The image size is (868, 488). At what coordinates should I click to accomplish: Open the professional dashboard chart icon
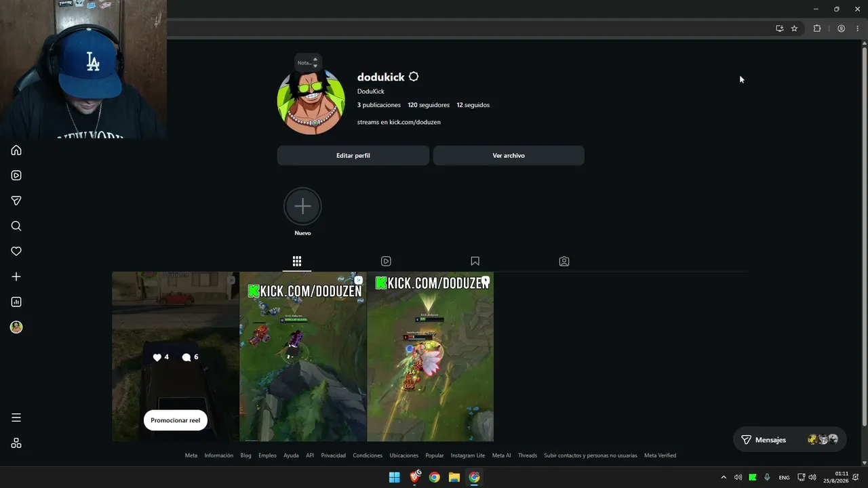[x=16, y=302]
